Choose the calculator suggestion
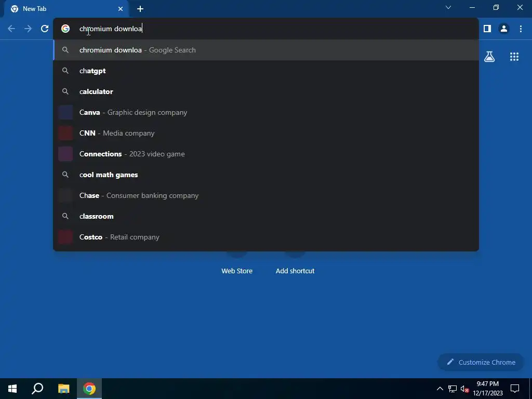 click(266, 91)
